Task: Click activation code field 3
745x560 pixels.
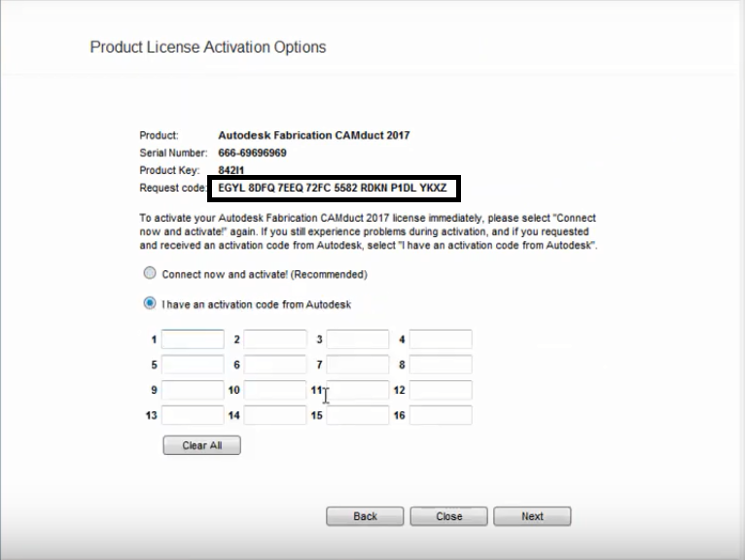Action: (x=358, y=339)
